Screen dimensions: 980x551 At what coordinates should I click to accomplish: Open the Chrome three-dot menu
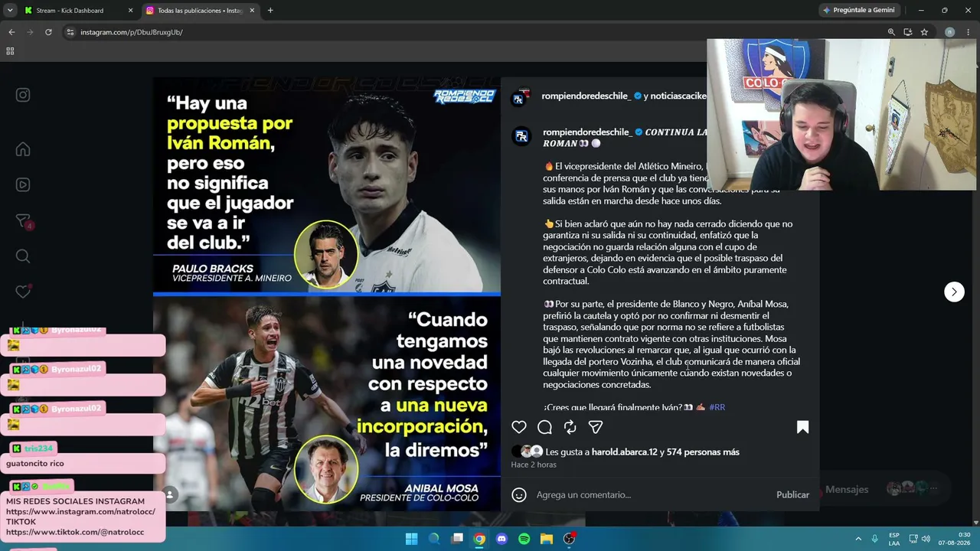click(969, 32)
